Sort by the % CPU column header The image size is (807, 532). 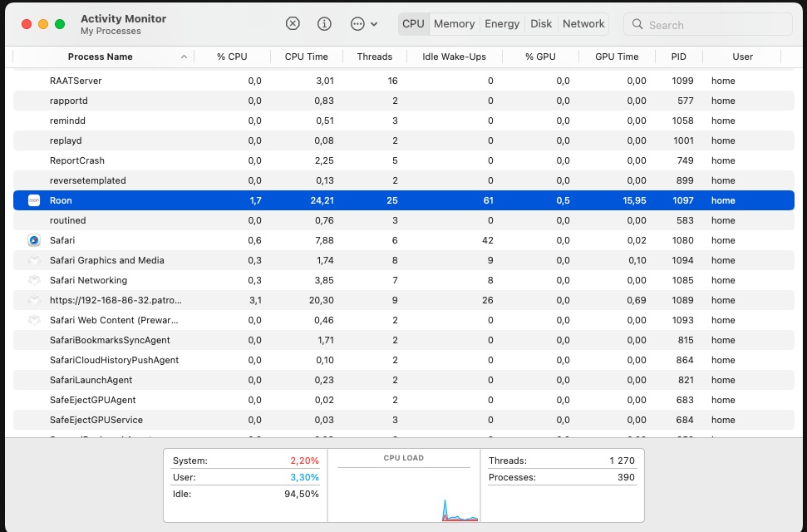tap(232, 57)
